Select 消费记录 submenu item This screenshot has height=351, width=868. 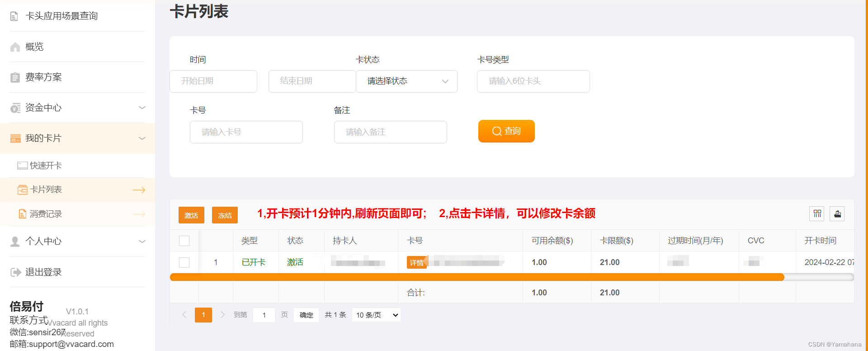[x=77, y=214]
